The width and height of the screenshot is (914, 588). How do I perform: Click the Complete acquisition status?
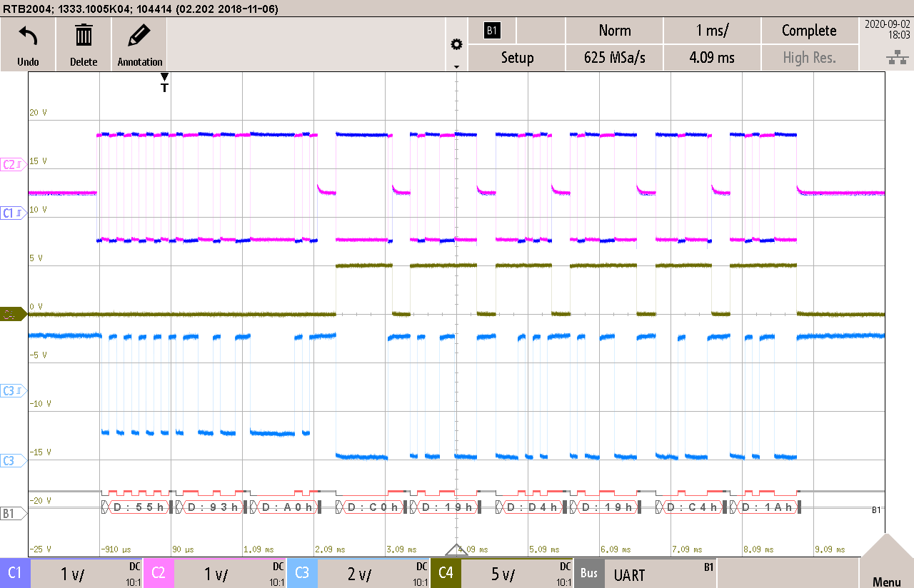click(809, 31)
